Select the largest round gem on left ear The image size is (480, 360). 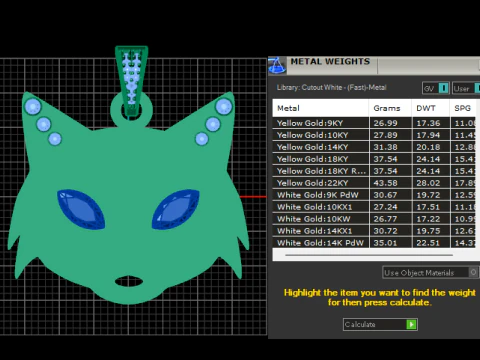pos(33,107)
